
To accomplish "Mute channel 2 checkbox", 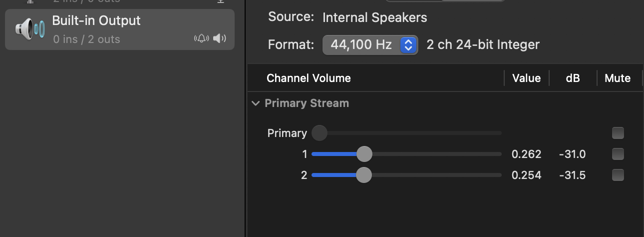I will point(618,175).
